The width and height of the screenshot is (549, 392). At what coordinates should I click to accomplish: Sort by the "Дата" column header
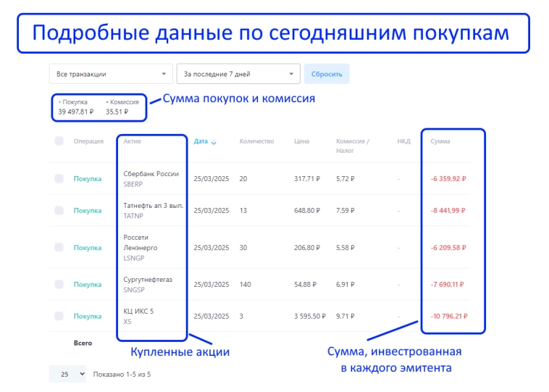pyautogui.click(x=201, y=141)
